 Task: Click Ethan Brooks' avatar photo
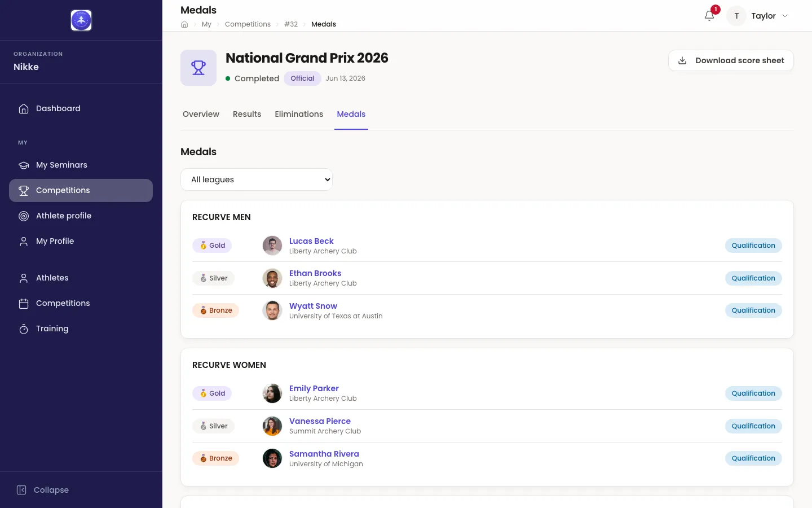[x=272, y=278]
